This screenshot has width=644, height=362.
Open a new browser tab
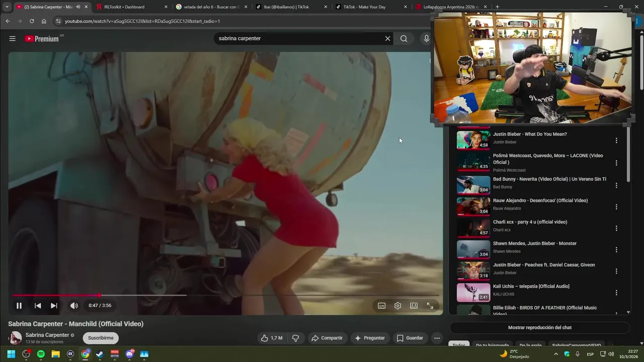497,7
